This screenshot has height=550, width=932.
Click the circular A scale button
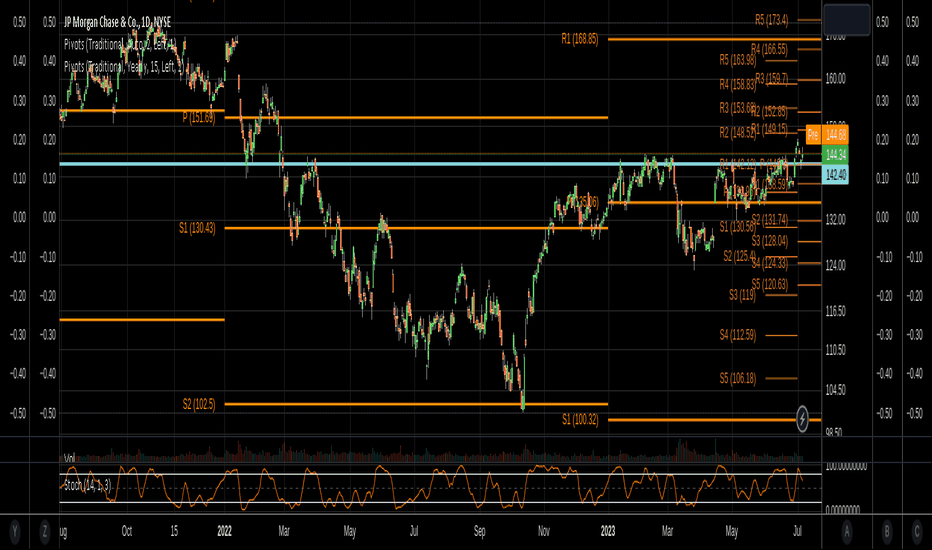click(847, 531)
